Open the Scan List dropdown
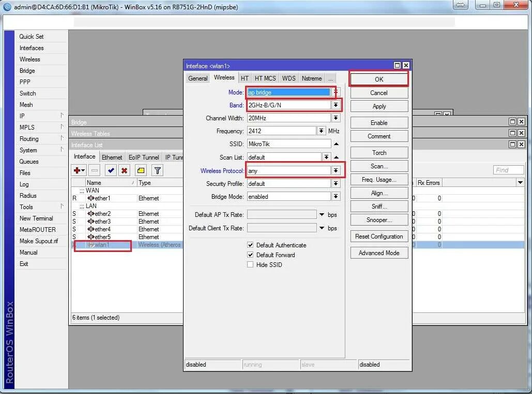 click(326, 157)
